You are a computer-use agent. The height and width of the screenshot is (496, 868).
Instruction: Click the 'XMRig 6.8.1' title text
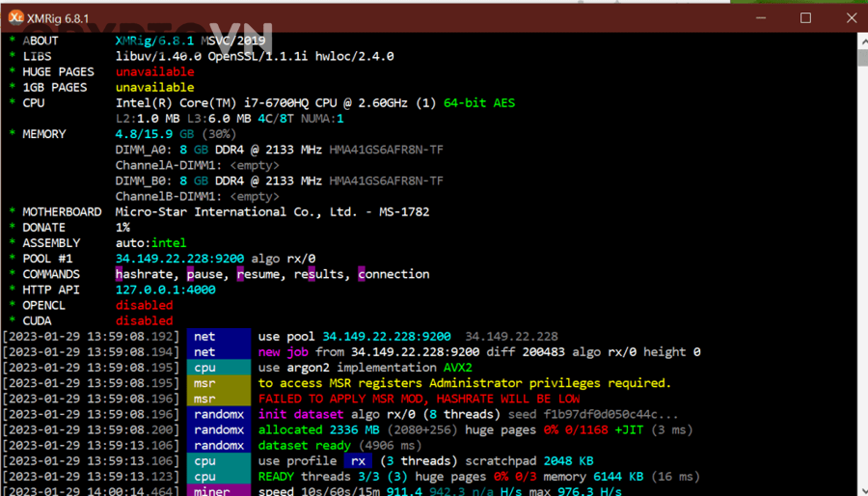pos(58,18)
